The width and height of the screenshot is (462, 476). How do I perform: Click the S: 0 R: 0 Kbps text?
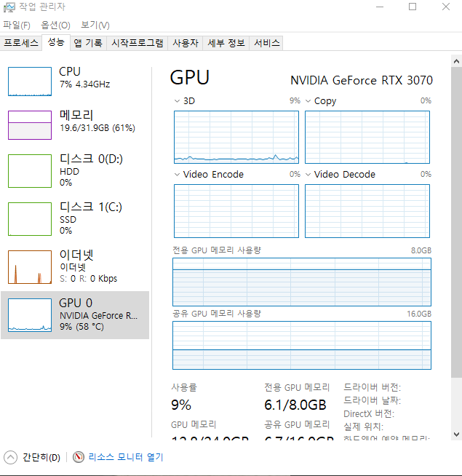88,278
